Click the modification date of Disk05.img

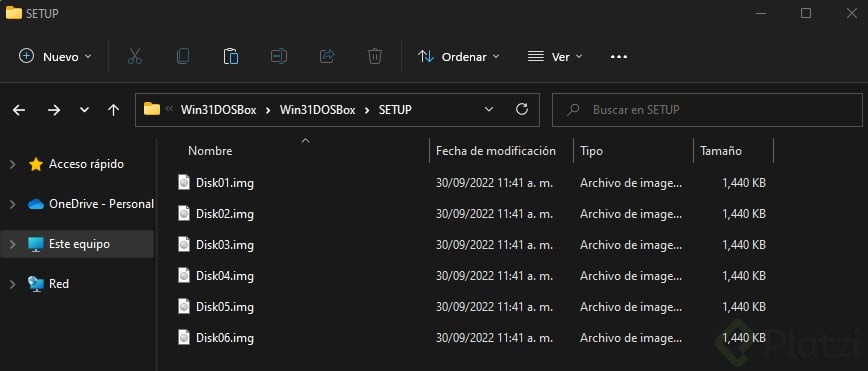tap(494, 307)
